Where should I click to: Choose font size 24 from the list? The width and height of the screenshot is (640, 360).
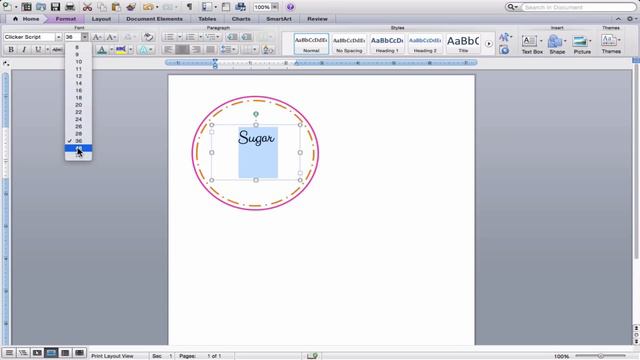click(x=78, y=119)
